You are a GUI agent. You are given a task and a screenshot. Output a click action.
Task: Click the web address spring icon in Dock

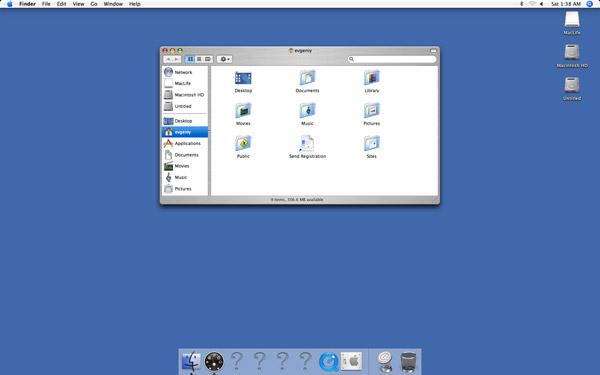(x=385, y=362)
